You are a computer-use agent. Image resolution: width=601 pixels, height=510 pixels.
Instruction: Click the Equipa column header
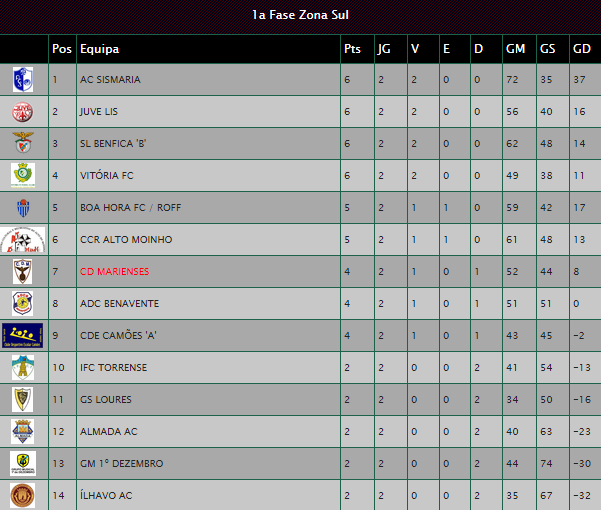click(100, 49)
